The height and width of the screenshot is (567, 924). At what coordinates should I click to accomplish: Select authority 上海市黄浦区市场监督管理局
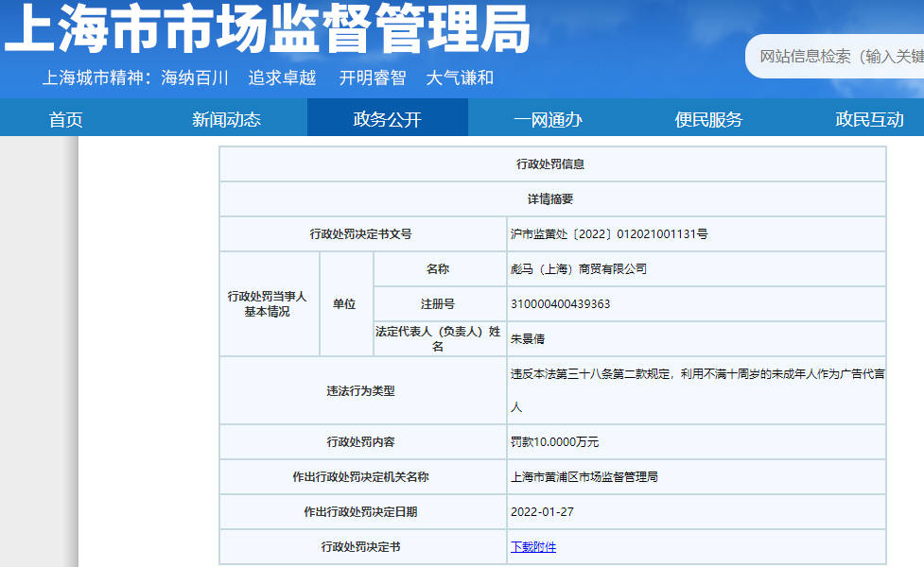(x=584, y=477)
